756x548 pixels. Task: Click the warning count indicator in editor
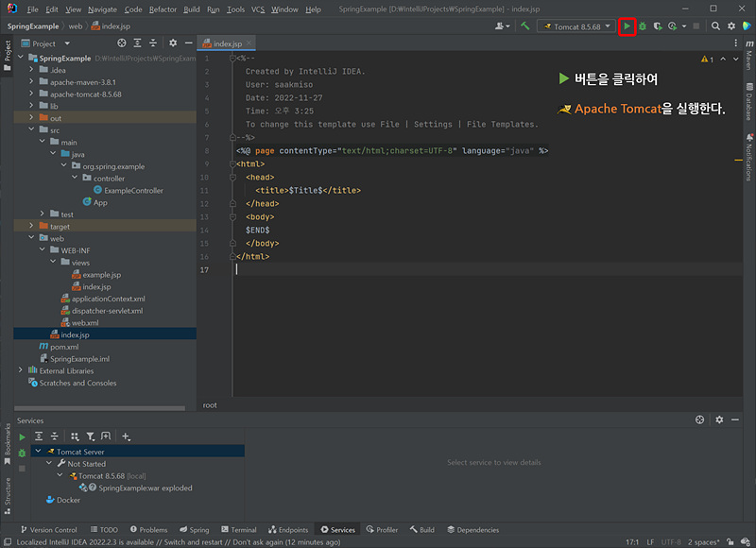[x=707, y=59]
